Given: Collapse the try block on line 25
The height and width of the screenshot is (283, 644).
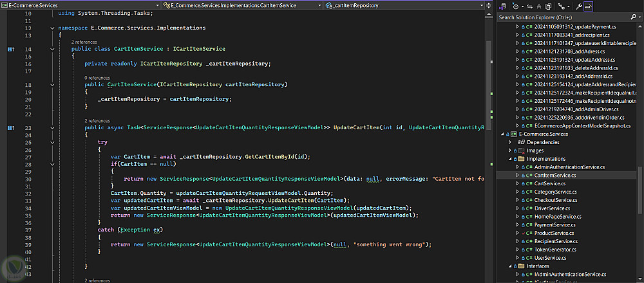Looking at the screenshot, I should [52, 142].
